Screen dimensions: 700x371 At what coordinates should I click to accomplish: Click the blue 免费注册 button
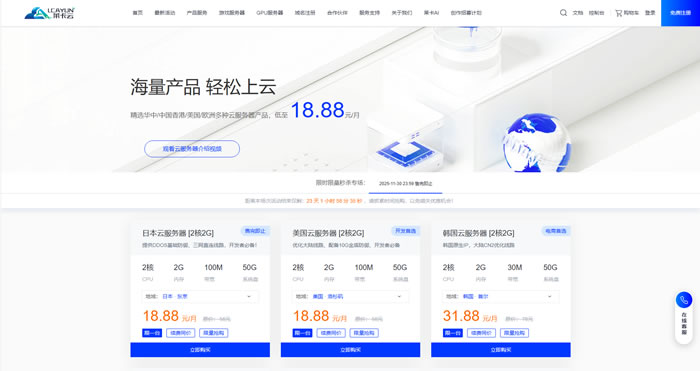[680, 13]
